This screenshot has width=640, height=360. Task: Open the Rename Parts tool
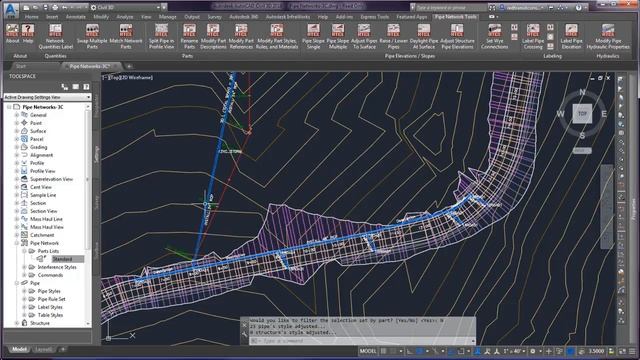point(189,36)
